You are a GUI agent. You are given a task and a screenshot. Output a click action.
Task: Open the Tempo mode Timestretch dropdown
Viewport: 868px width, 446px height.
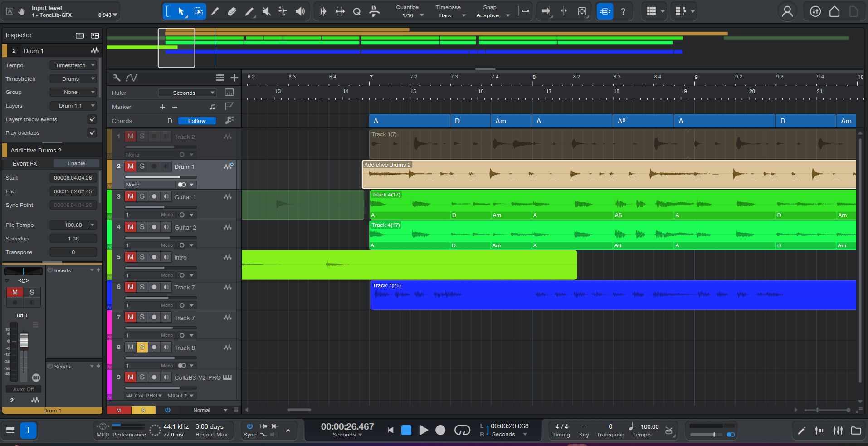click(x=73, y=65)
